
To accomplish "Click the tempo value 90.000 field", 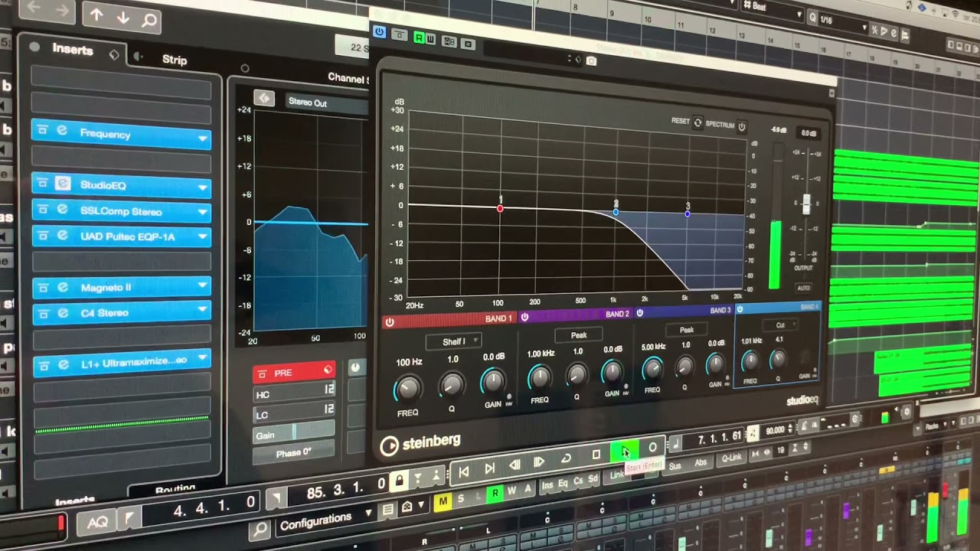I will (775, 431).
